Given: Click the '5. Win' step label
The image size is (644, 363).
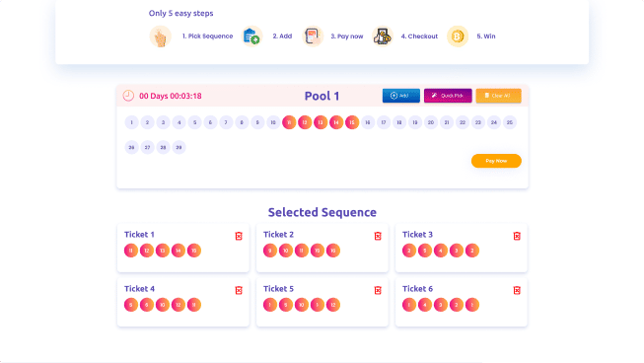Looking at the screenshot, I should click(x=486, y=36).
